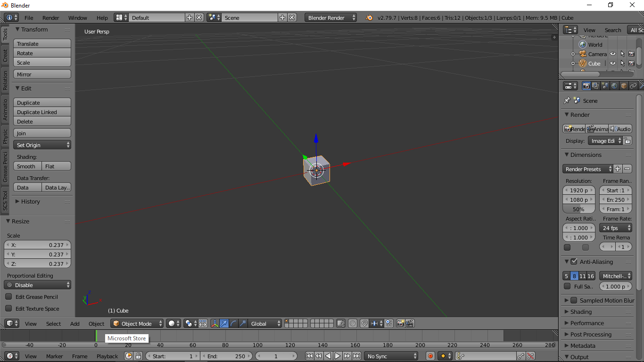Image resolution: width=644 pixels, height=362 pixels.
Task: Click OpenGL render image camera icon
Action: (x=401, y=323)
